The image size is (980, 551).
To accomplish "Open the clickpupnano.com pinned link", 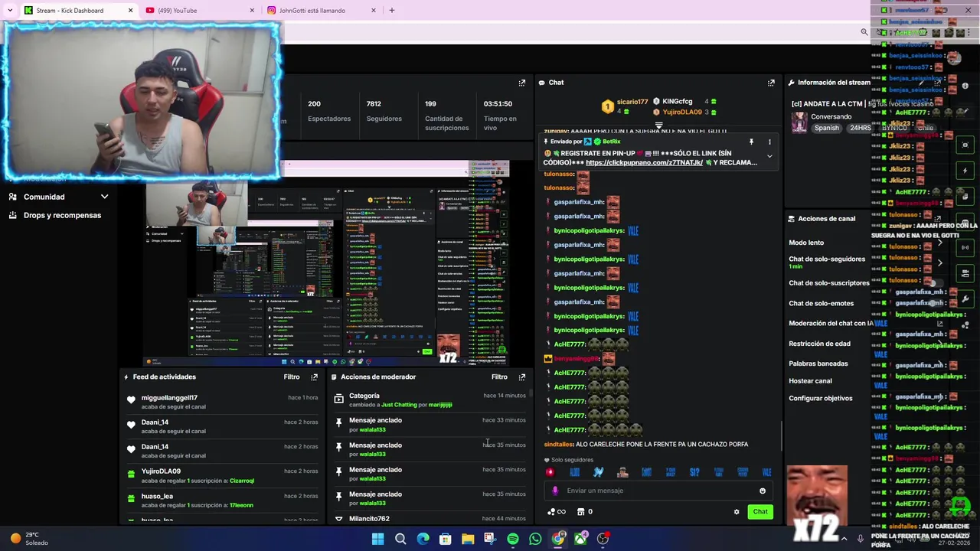I will 644,162.
